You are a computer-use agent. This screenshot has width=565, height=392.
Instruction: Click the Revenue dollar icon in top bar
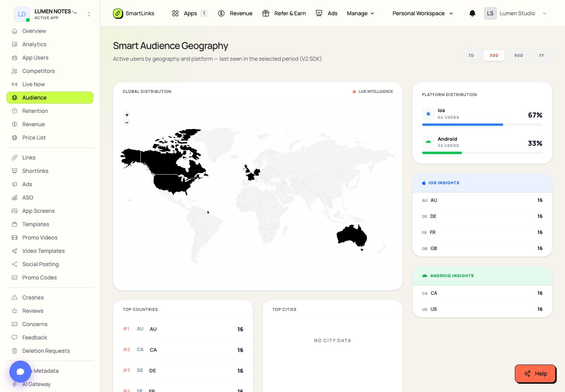221,13
